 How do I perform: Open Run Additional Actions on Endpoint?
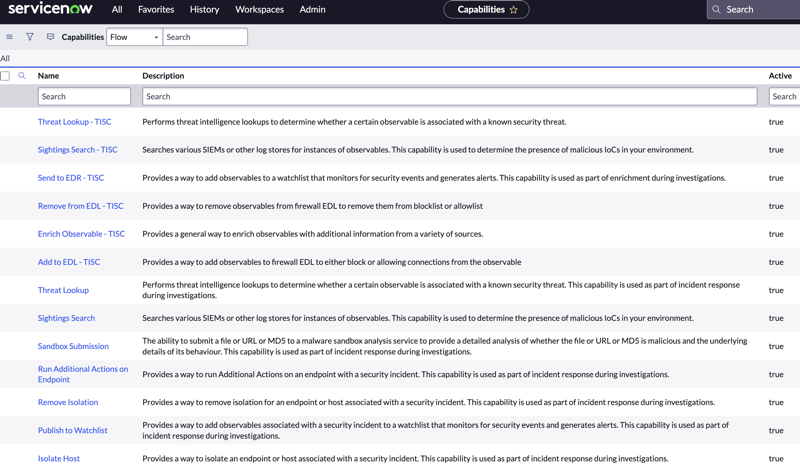(83, 374)
